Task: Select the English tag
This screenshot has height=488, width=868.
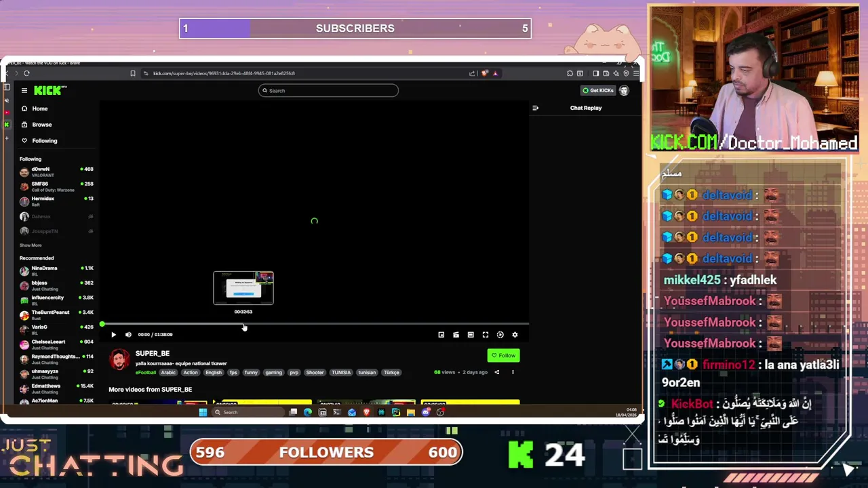Action: pyautogui.click(x=214, y=372)
